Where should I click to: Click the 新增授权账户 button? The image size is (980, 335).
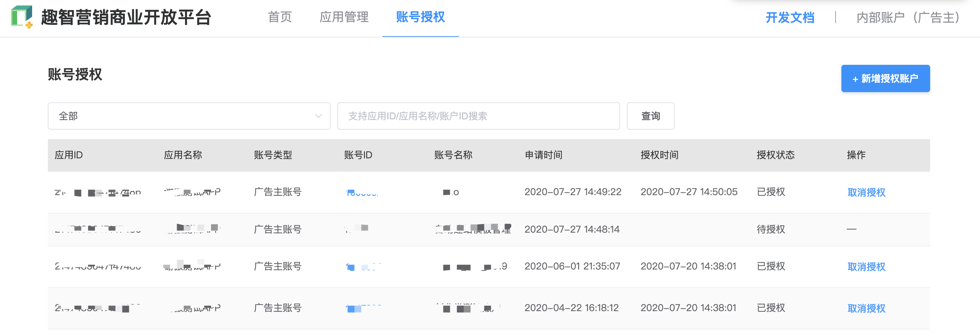[x=885, y=78]
